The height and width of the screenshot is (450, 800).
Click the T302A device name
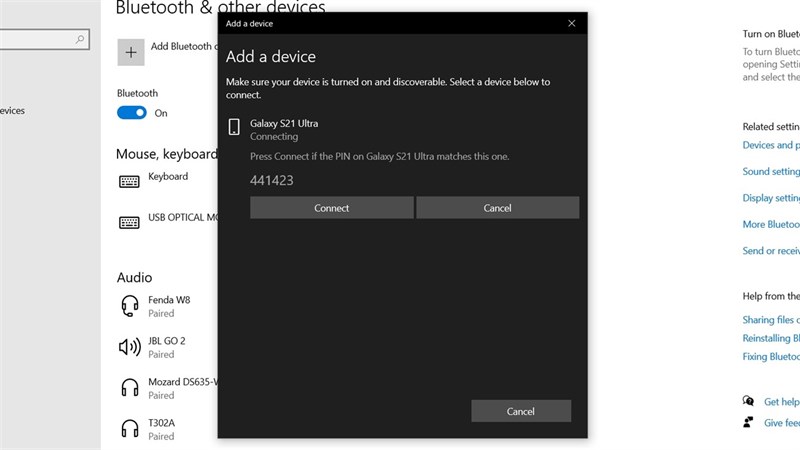[x=161, y=423]
